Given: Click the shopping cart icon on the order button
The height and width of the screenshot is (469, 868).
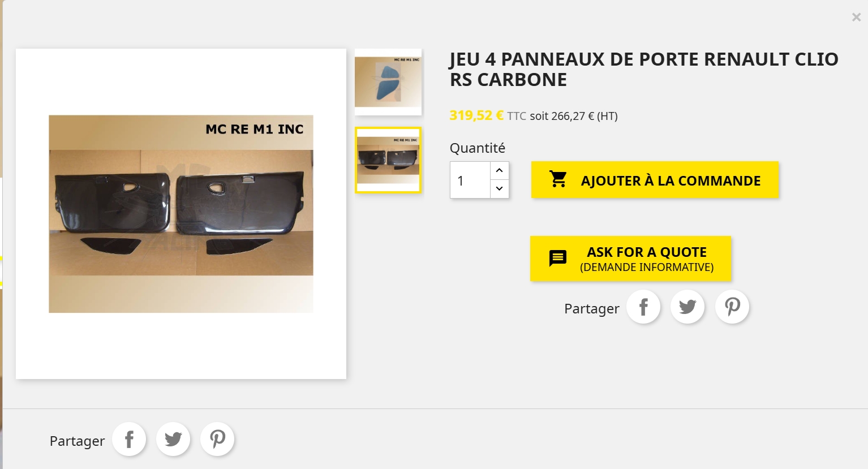Looking at the screenshot, I should point(558,179).
